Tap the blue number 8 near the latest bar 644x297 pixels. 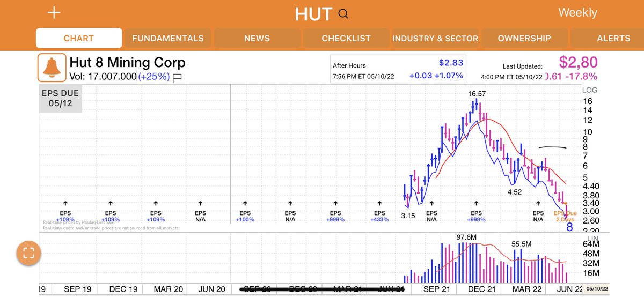click(569, 227)
